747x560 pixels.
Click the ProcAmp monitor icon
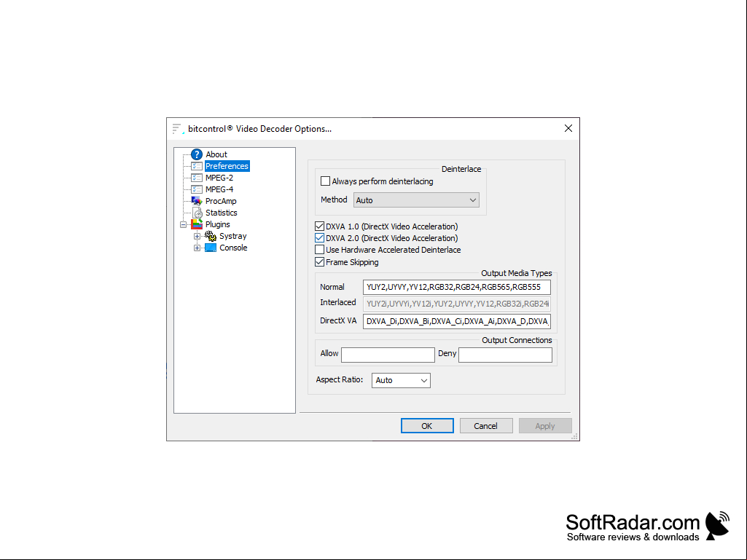click(x=197, y=201)
